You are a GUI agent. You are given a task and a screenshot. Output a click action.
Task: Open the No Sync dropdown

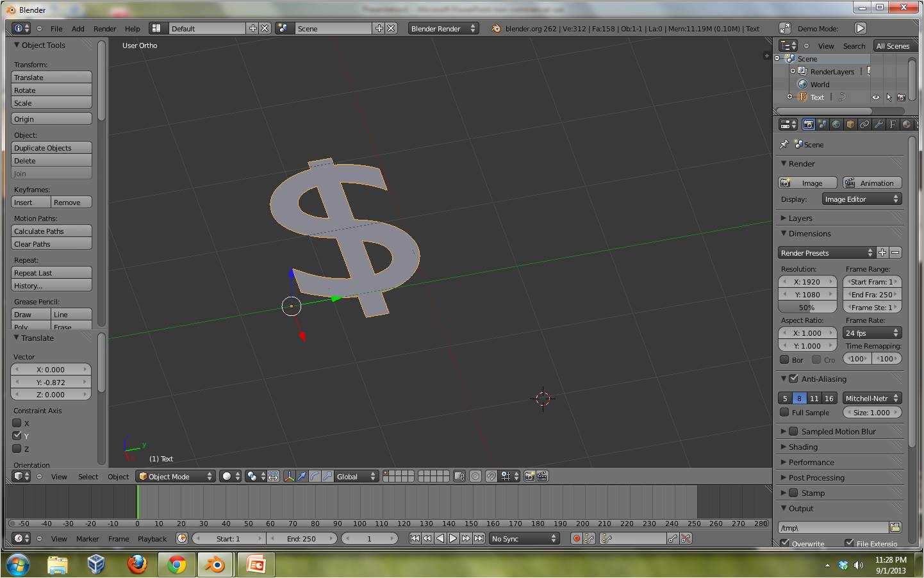[524, 538]
